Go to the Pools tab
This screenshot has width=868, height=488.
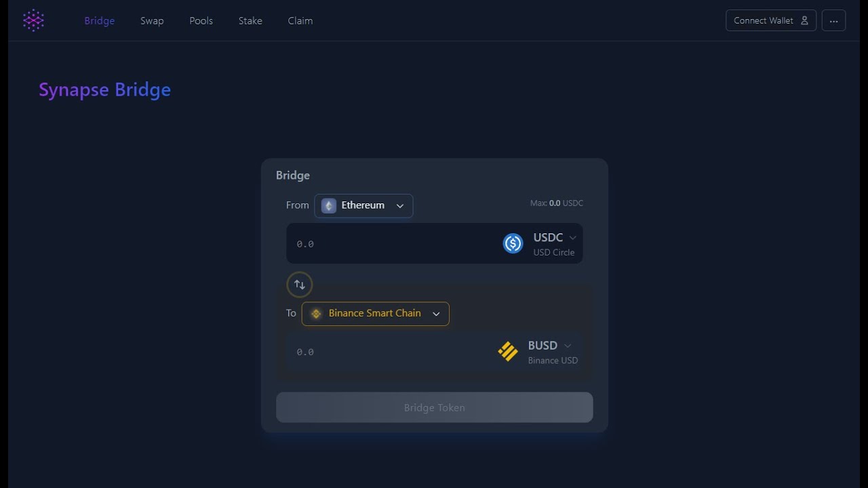201,21
